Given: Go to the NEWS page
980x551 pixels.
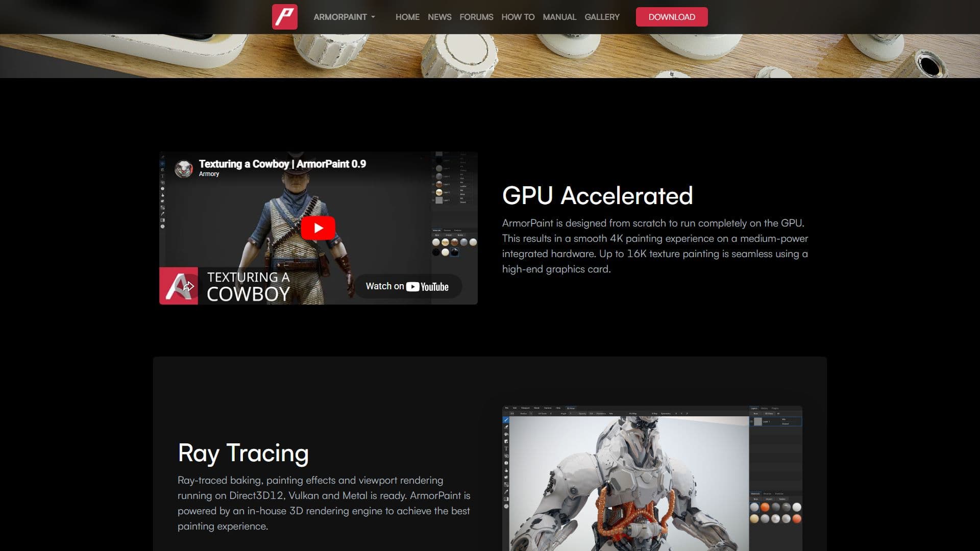Looking at the screenshot, I should pyautogui.click(x=439, y=17).
